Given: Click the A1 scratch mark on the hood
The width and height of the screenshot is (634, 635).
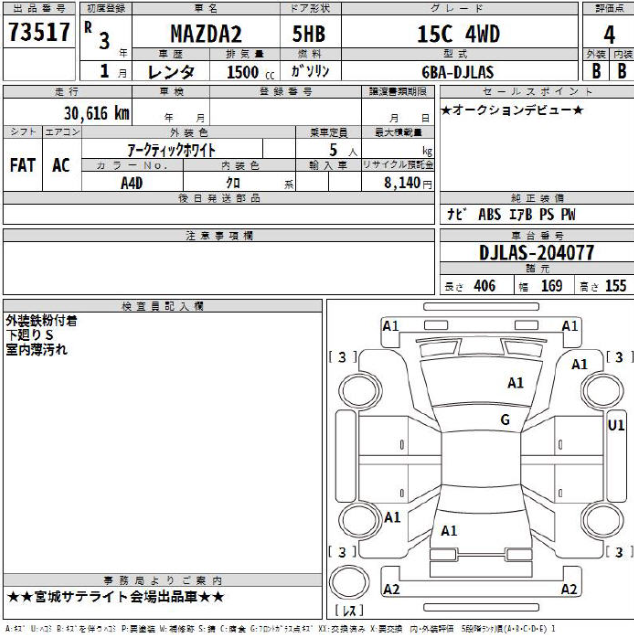Looking at the screenshot, I should pos(515,382).
